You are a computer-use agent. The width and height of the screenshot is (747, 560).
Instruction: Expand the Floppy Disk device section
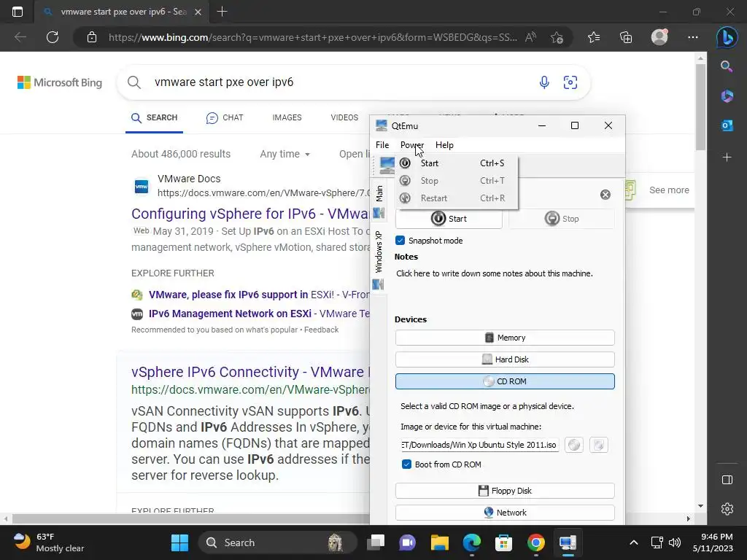(x=505, y=491)
